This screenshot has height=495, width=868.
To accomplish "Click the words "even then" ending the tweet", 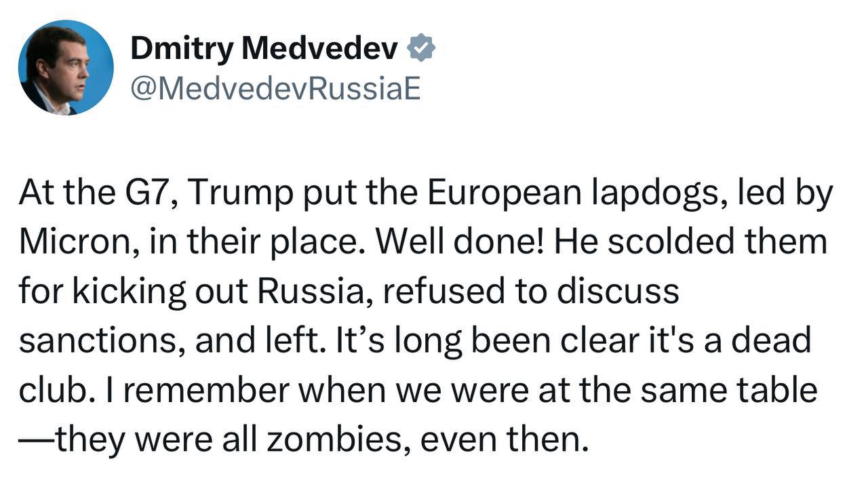I will 501,440.
